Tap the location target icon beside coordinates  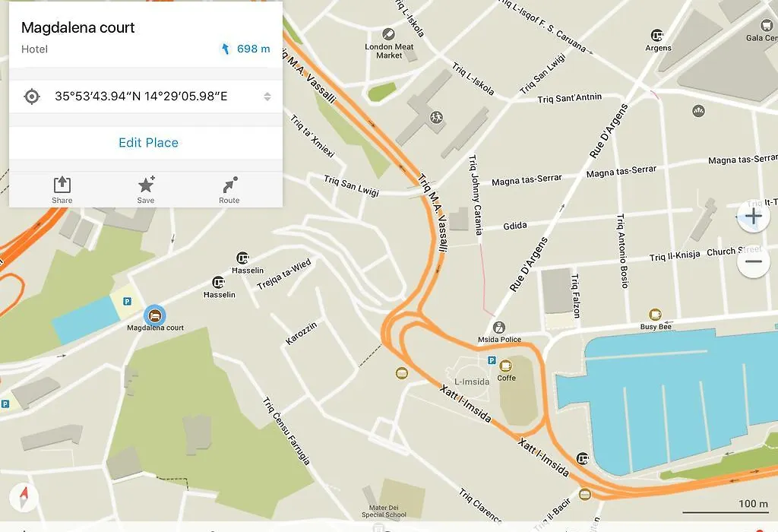(x=32, y=97)
